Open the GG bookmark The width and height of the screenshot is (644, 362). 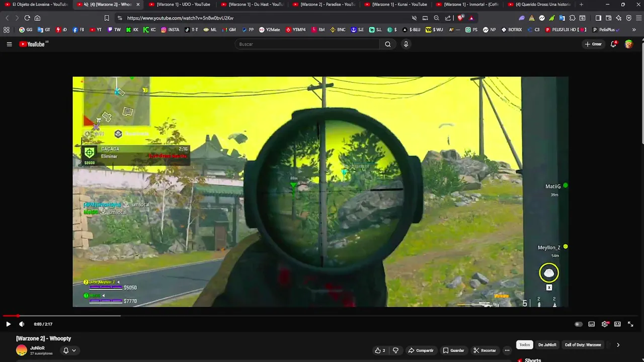click(x=26, y=30)
